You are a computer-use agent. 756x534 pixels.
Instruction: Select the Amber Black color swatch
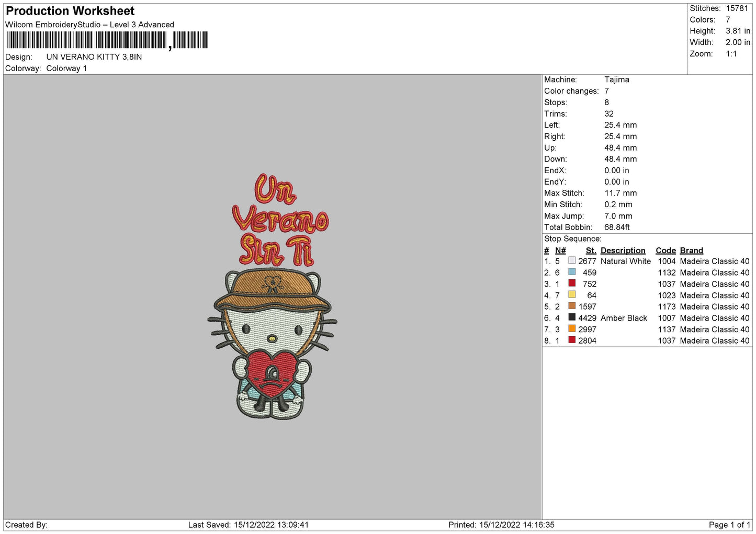572,317
